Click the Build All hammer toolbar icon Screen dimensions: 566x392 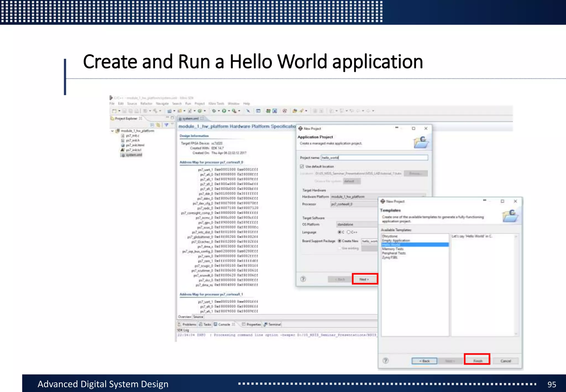pos(155,111)
